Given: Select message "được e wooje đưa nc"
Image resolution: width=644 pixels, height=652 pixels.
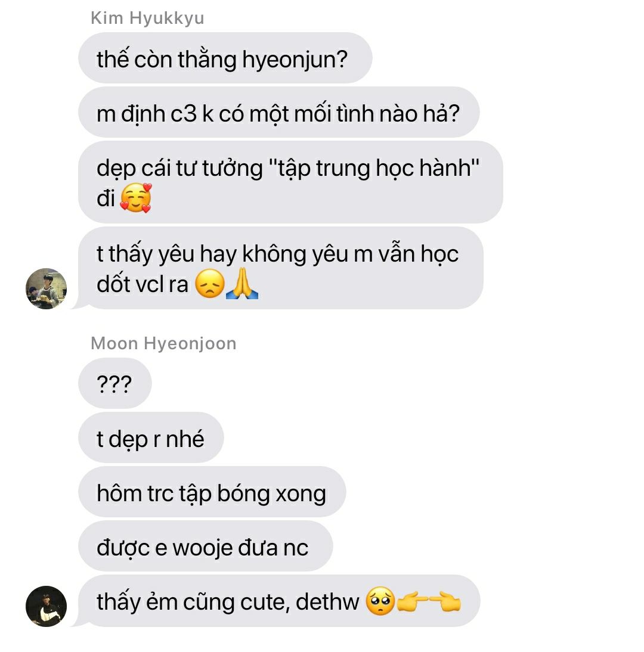Looking at the screenshot, I should coord(206,546).
